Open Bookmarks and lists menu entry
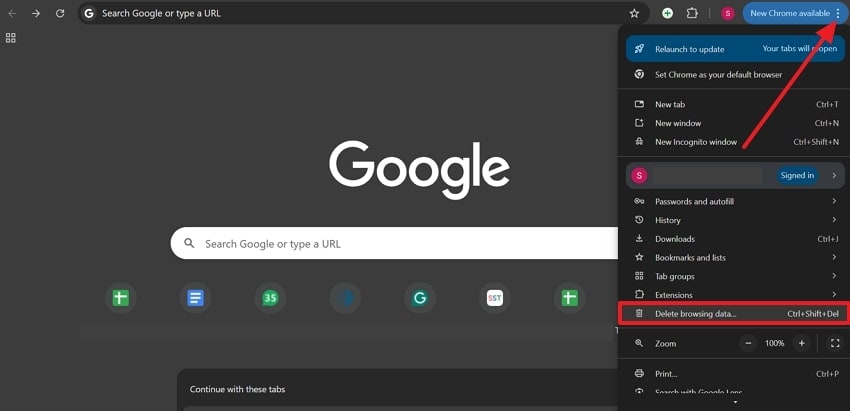 coord(736,258)
